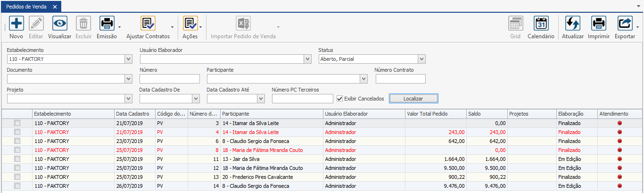Open the Data Cadastro De date picker
Viewport: 644px width, 193px height.
196,99
